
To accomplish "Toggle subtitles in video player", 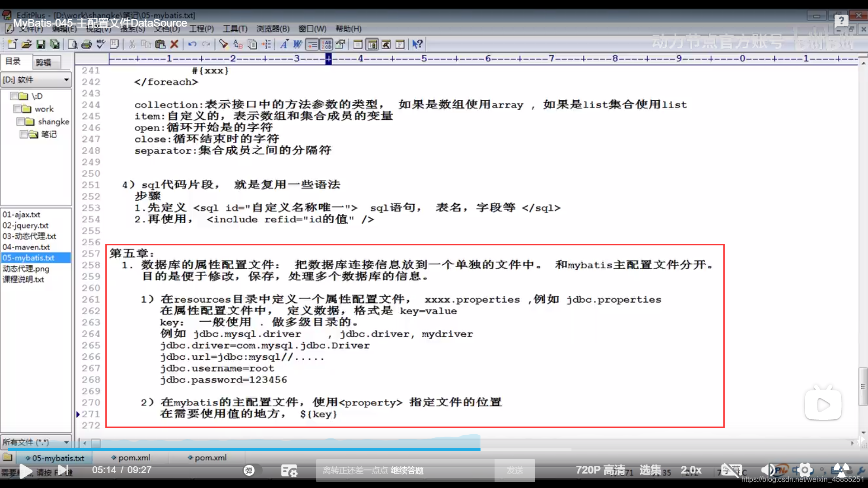I will [x=731, y=470].
